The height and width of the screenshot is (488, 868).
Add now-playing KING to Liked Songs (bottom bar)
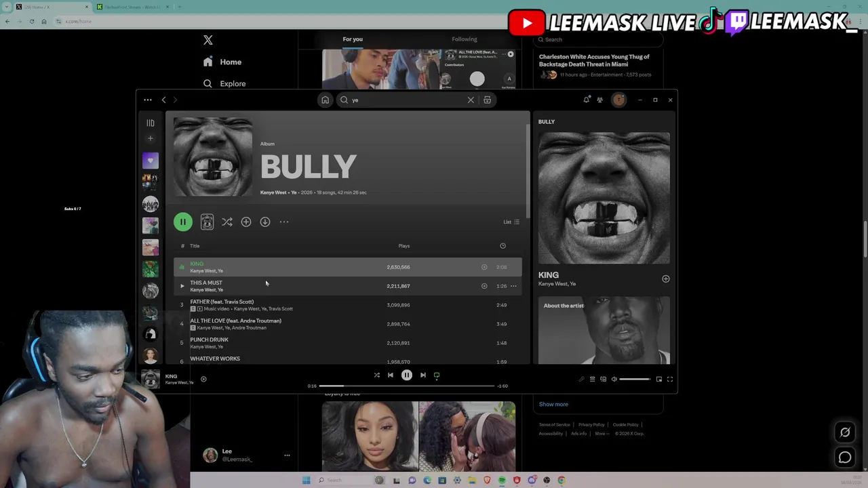(x=203, y=379)
